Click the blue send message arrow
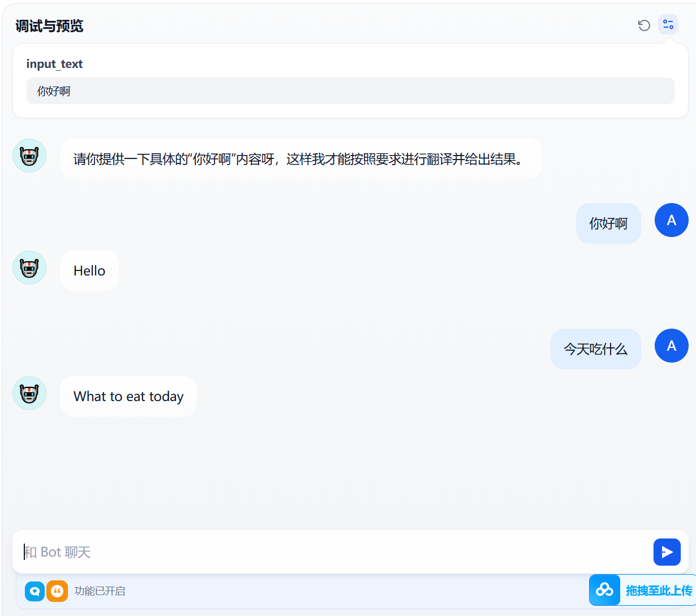Image resolution: width=696 pixels, height=616 pixels. coord(667,552)
